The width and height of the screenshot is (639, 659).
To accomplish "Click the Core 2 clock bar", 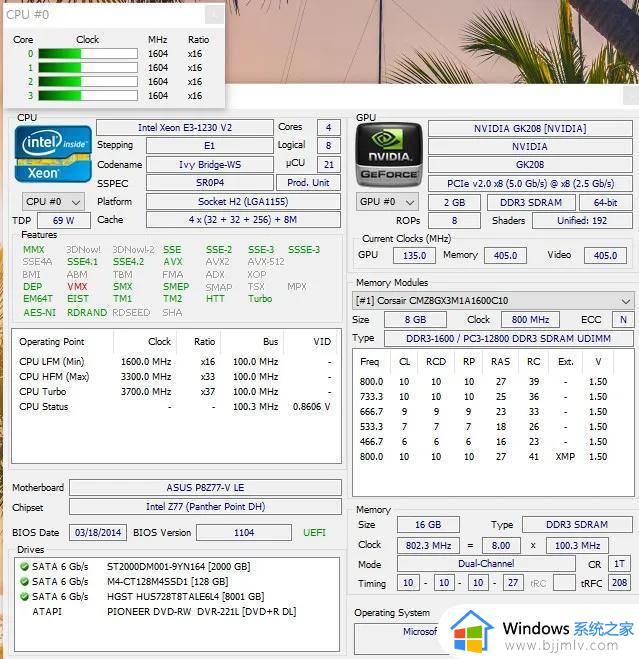I will (88, 82).
